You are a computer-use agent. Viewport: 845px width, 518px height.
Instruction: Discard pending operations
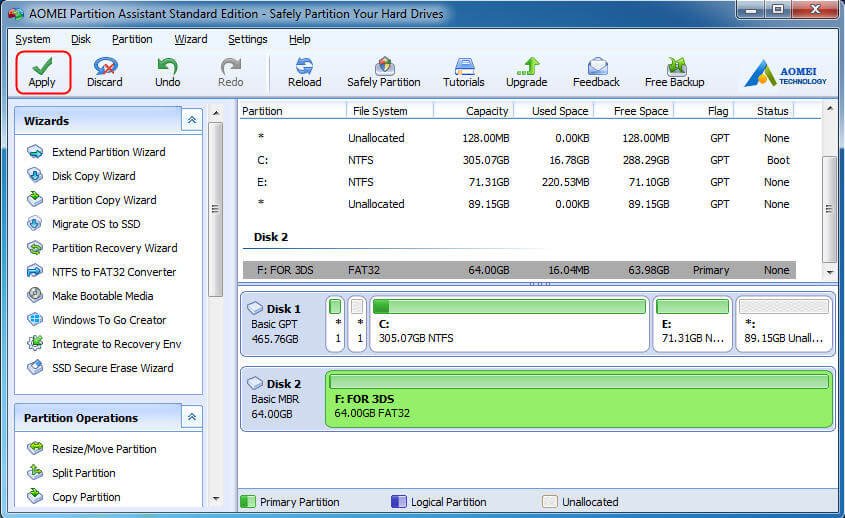click(105, 73)
